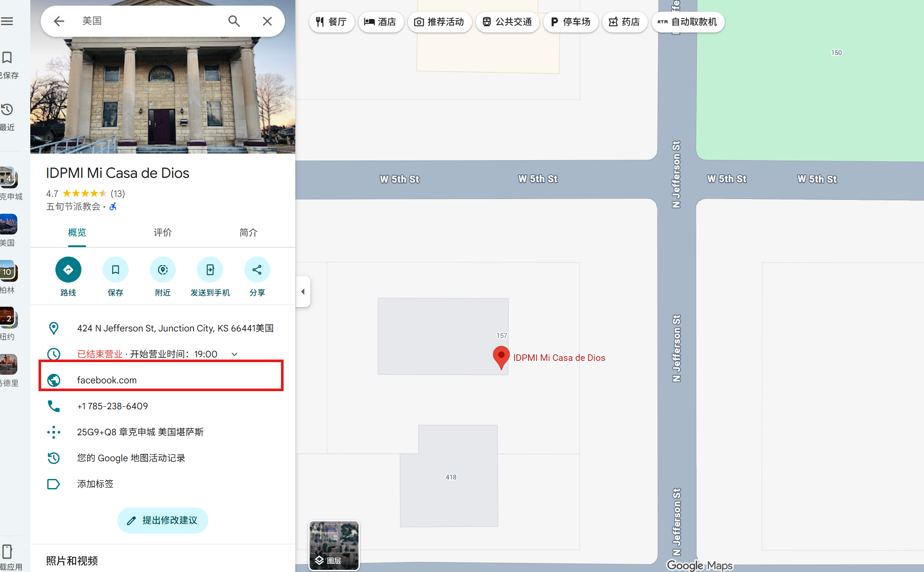
Task: Click the Send to phone (发送到手机) icon
Action: (x=210, y=270)
